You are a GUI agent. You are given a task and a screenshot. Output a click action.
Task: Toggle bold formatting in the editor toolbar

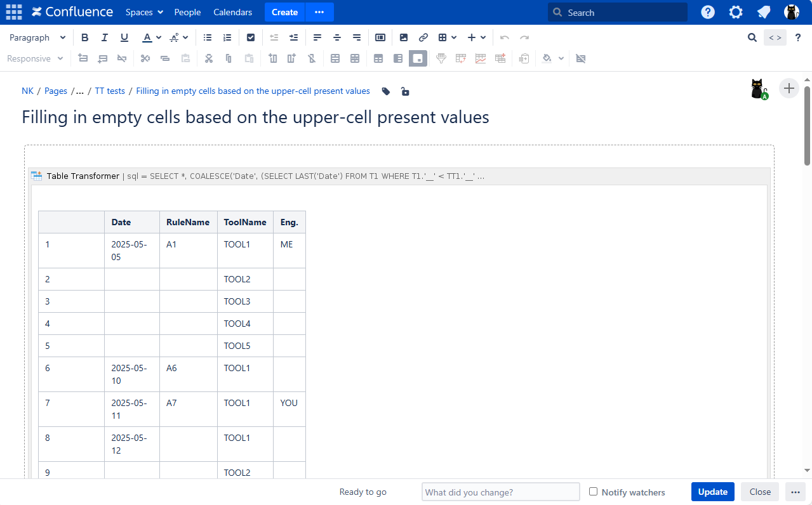(x=85, y=38)
